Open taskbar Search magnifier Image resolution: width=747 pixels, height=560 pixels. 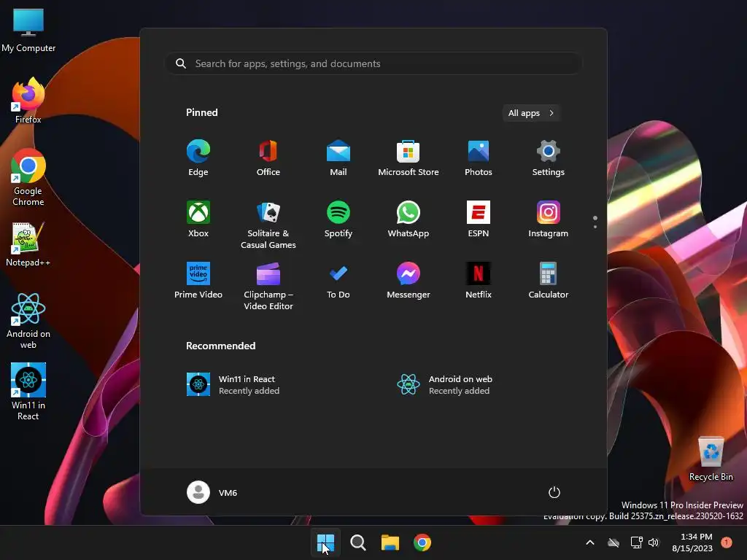pos(357,542)
